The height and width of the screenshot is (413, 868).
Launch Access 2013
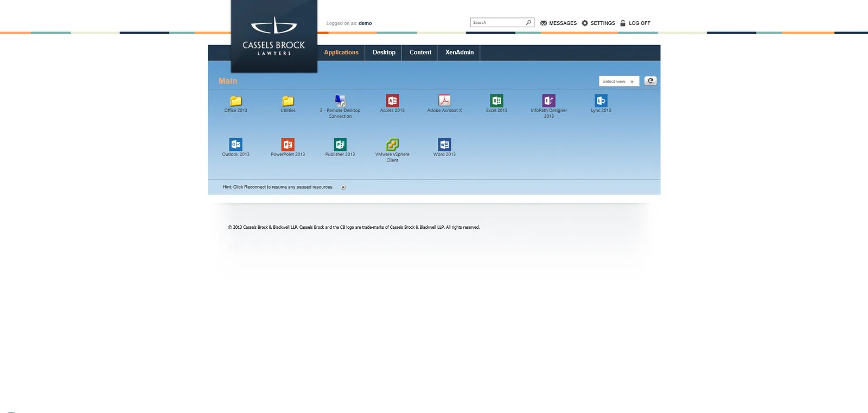tap(392, 101)
